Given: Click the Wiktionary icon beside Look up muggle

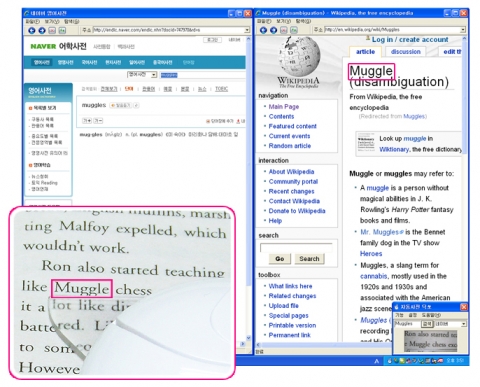Looking at the screenshot, I should 366,144.
